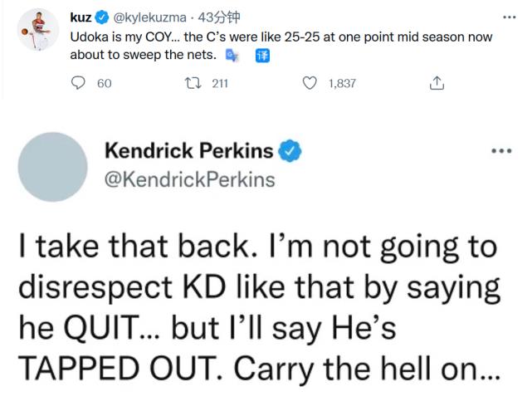Open the kuz display name
Viewport: 532px width, 406px height.
pyautogui.click(x=81, y=17)
